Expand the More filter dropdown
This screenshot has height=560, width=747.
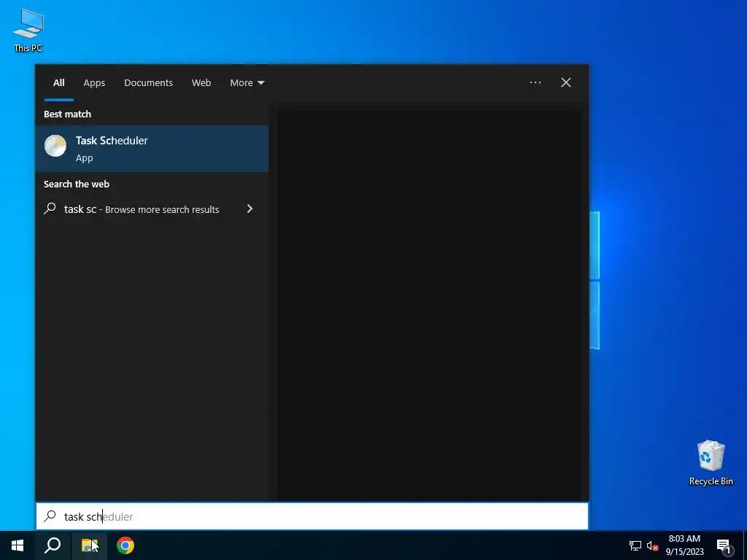pyautogui.click(x=247, y=83)
